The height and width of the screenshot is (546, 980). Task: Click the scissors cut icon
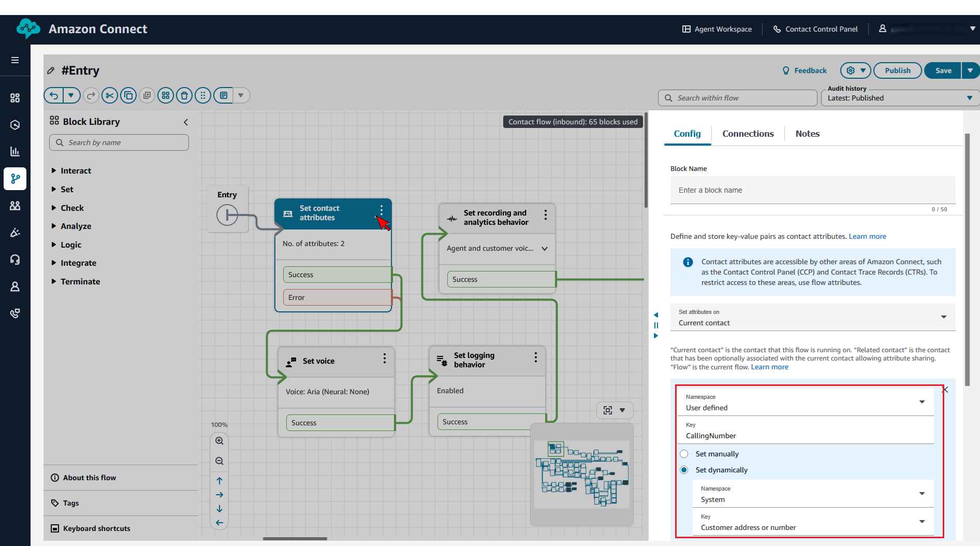(109, 95)
